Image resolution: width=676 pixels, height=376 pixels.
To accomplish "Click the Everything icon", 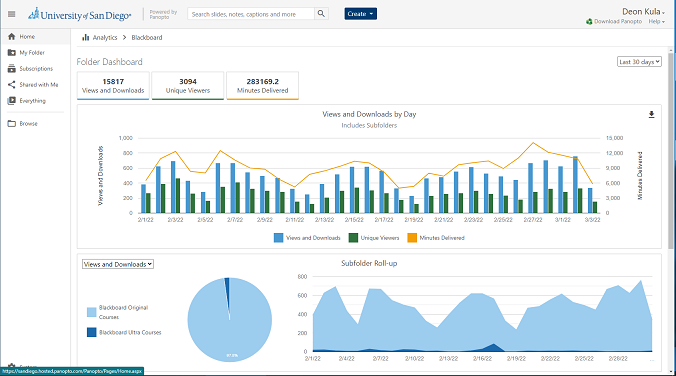I will pos(12,100).
